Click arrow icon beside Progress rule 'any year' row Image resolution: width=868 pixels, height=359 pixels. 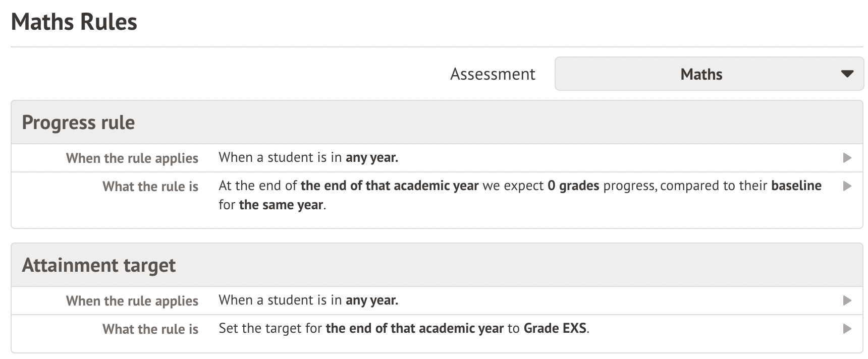click(x=847, y=158)
